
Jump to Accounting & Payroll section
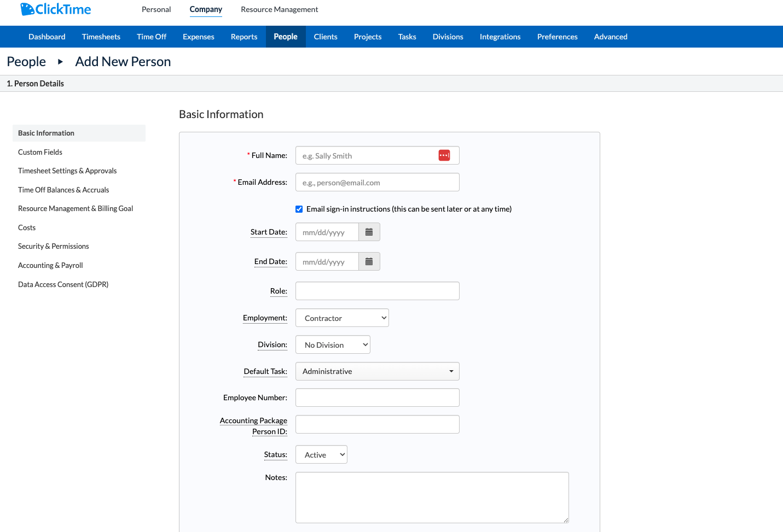coord(50,265)
